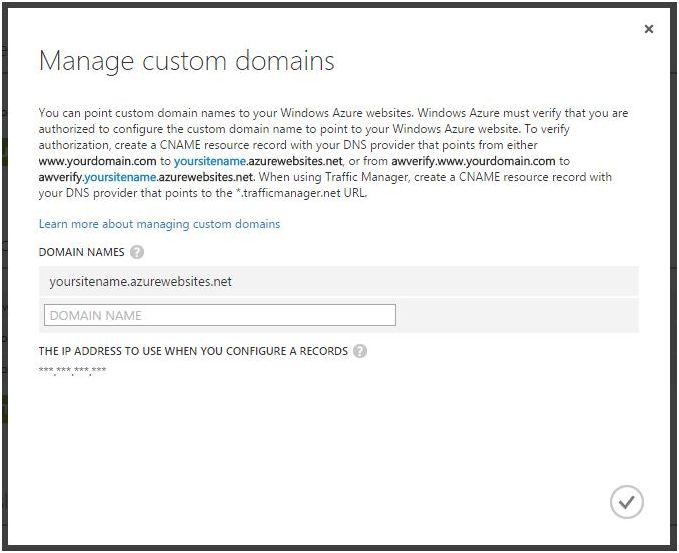Screen dimensions: 679x553
Task: Focus the DOMAIN NAME text field
Action: coord(220,315)
